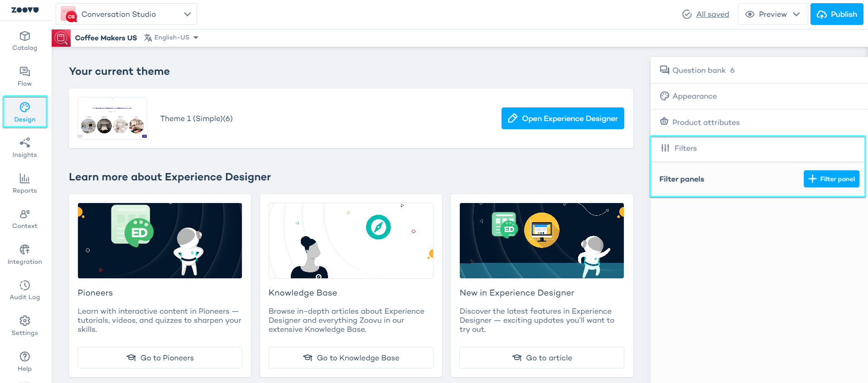Open the Reports section
Image resolution: width=868 pixels, height=383 pixels.
pos(24,184)
